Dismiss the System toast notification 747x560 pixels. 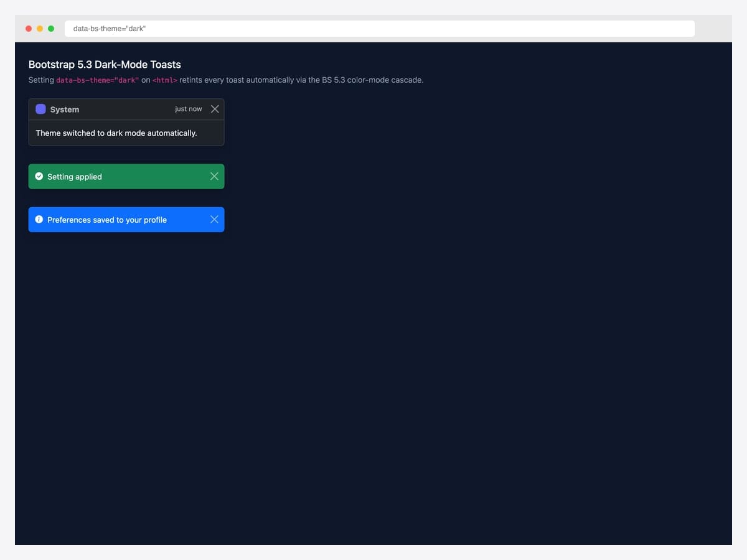click(215, 109)
